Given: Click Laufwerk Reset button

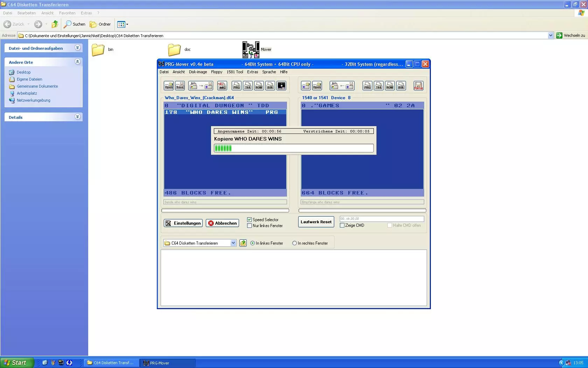Looking at the screenshot, I should [316, 222].
